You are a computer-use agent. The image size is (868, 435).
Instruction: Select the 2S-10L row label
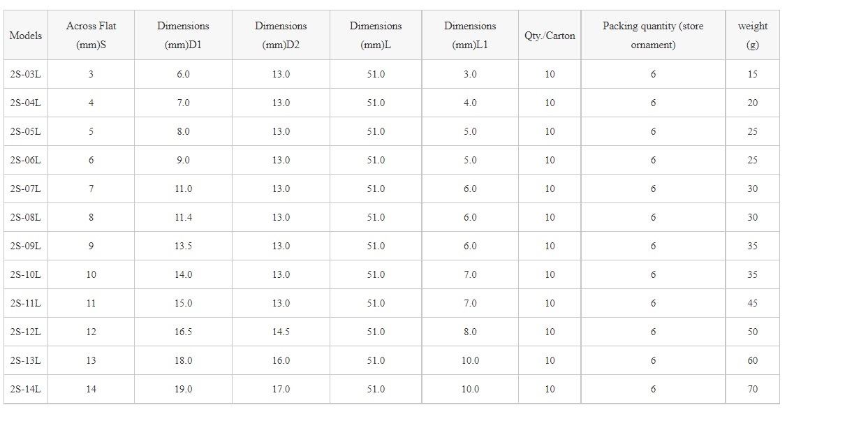click(26, 274)
